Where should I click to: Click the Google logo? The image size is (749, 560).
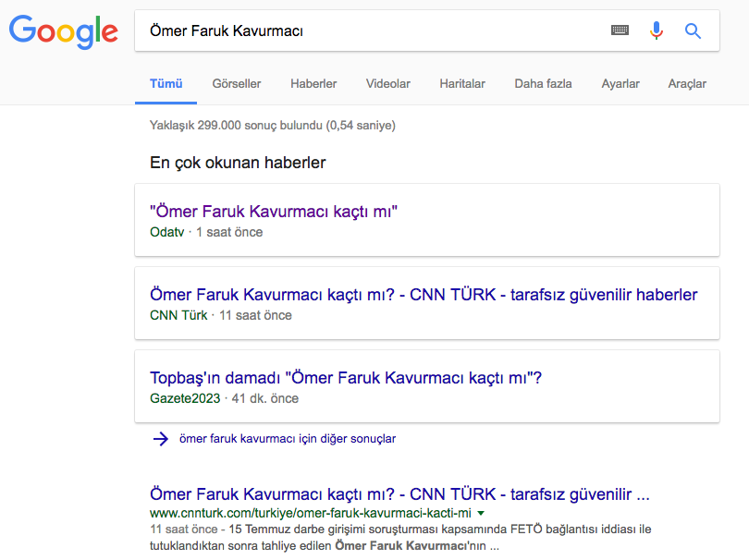[63, 31]
